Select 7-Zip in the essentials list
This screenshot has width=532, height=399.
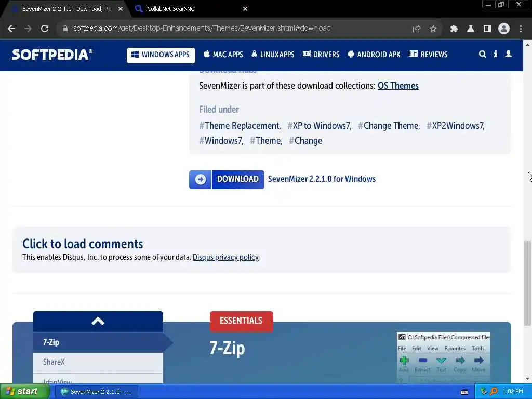[x=98, y=342]
